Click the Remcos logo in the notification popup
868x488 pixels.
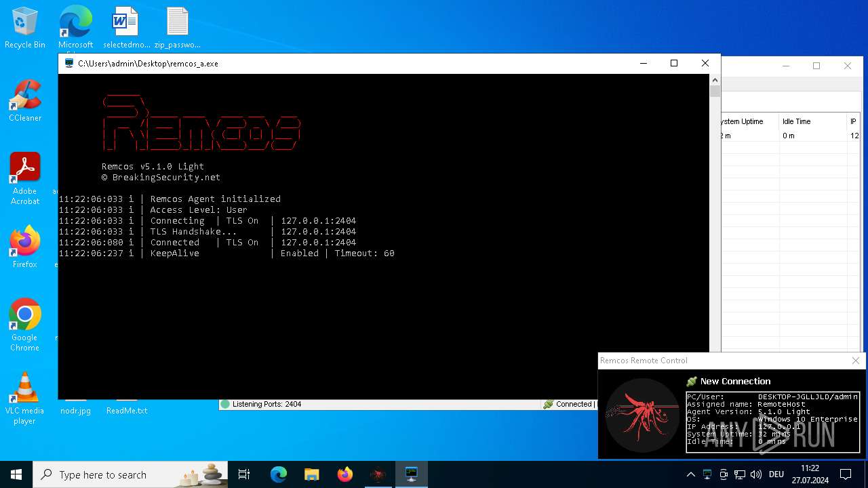pos(642,415)
